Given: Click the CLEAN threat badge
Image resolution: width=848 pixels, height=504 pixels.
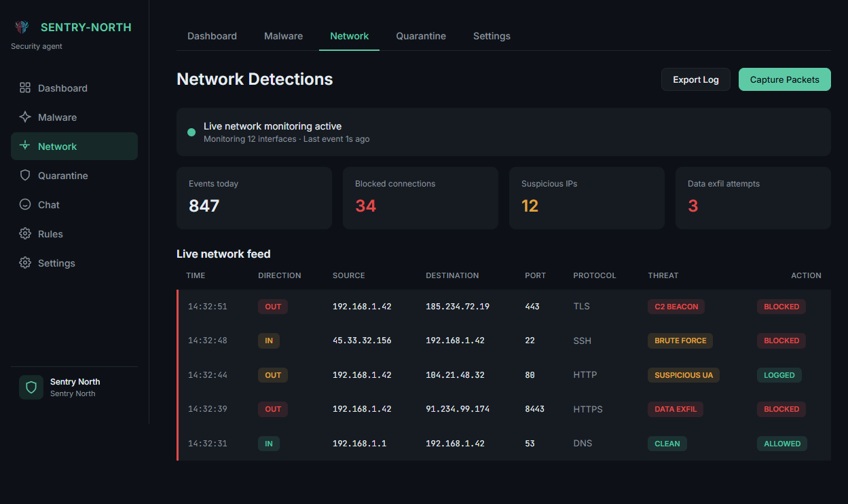Looking at the screenshot, I should [667, 444].
